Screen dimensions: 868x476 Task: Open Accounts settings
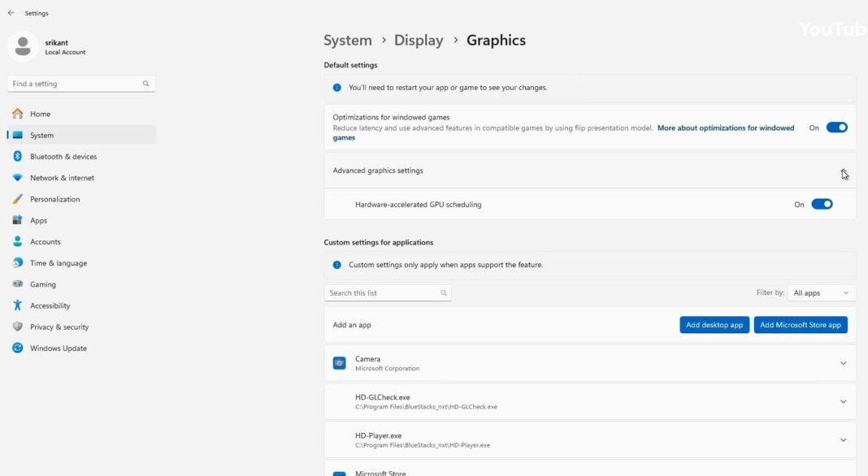point(45,241)
